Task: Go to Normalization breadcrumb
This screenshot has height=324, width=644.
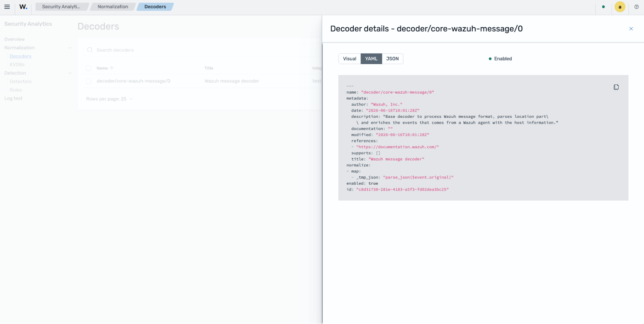Action: [x=113, y=7]
